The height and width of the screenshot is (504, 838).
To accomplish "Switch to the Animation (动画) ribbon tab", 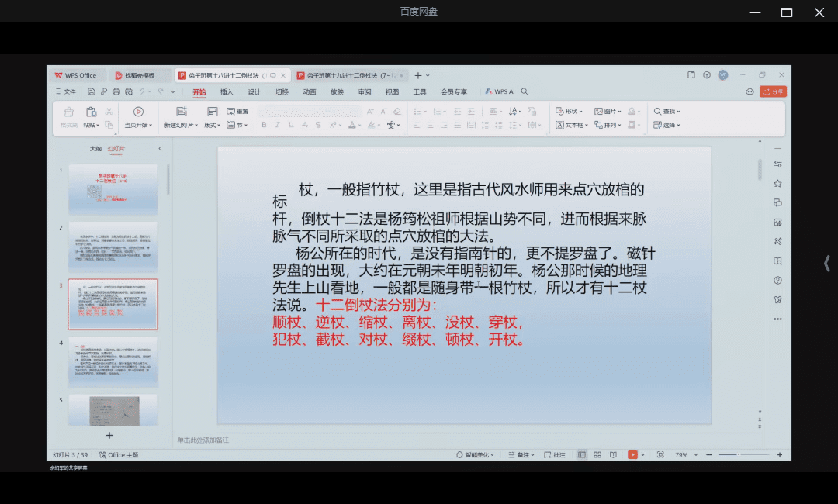I will [310, 91].
